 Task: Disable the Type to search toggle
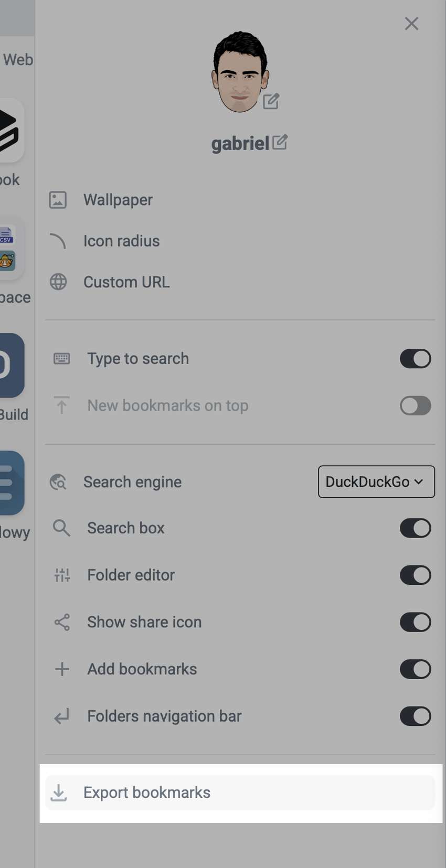[x=415, y=359]
